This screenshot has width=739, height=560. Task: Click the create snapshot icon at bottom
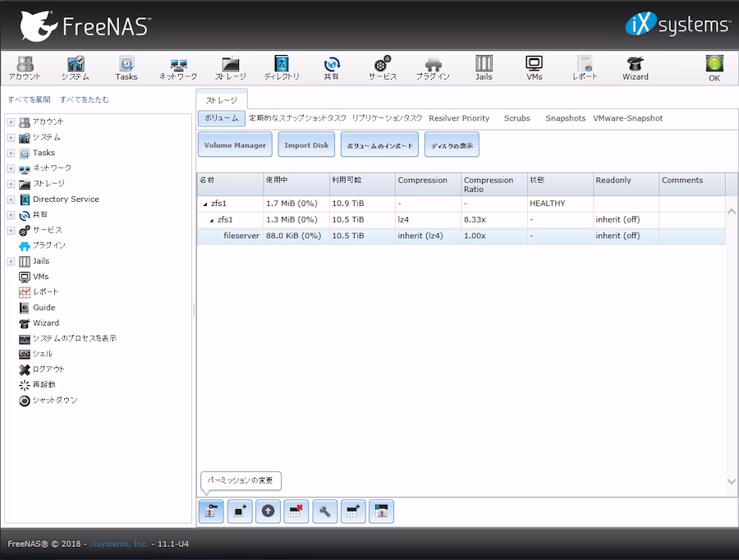click(240, 512)
